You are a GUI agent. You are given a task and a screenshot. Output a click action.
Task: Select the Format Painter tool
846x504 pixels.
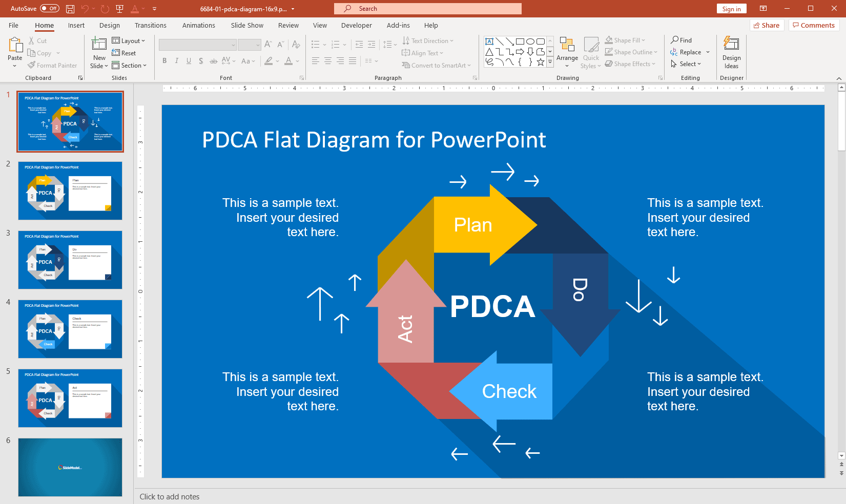pyautogui.click(x=53, y=65)
